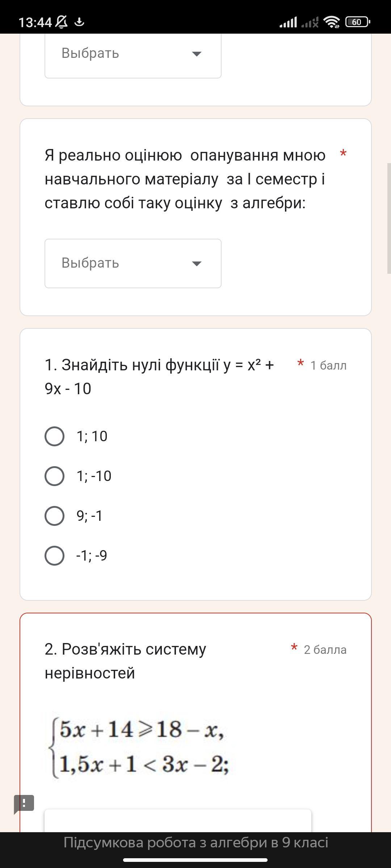
Task: Tap the muted notification bell icon
Action: click(62, 22)
